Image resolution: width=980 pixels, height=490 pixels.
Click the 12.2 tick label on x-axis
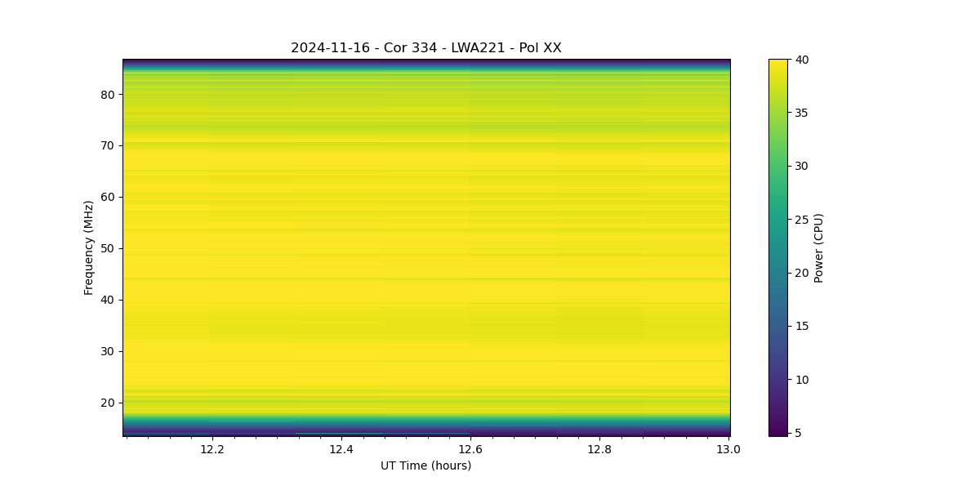212,449
